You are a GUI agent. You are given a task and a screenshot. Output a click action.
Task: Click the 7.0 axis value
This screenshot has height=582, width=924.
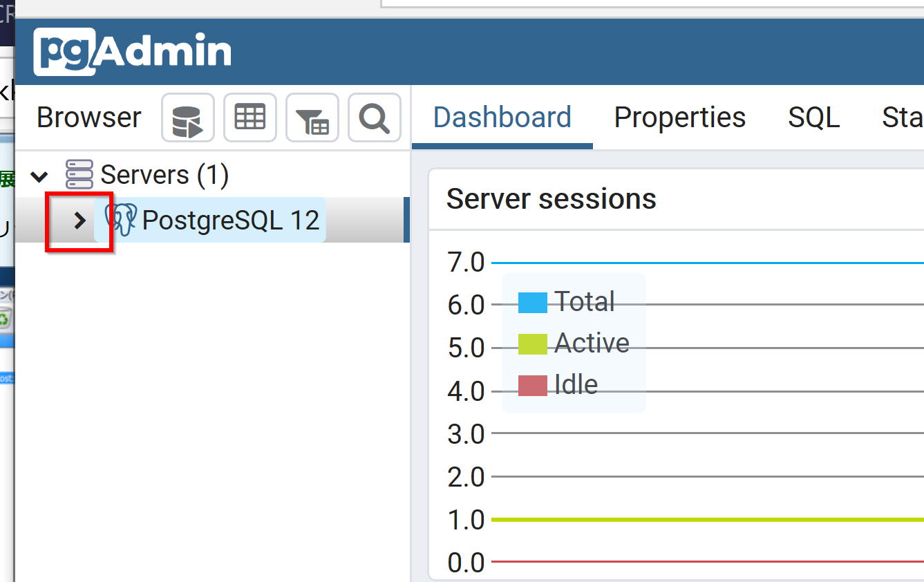[466, 263]
